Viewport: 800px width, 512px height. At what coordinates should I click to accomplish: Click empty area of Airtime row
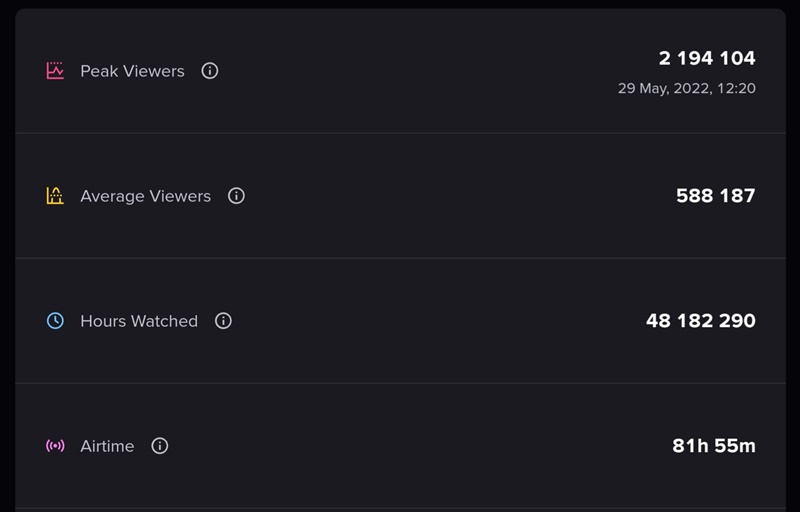pos(408,446)
